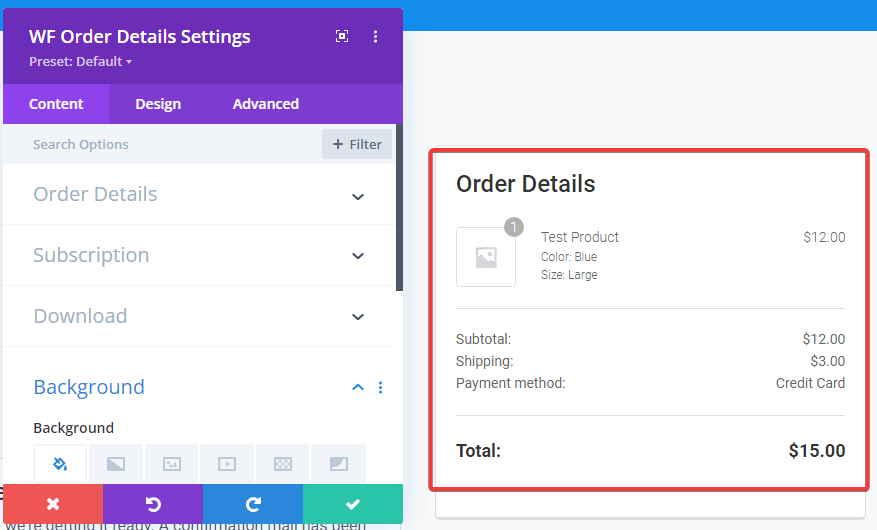Click the Color: Blue attribute text
The width and height of the screenshot is (877, 530).
coord(569,257)
